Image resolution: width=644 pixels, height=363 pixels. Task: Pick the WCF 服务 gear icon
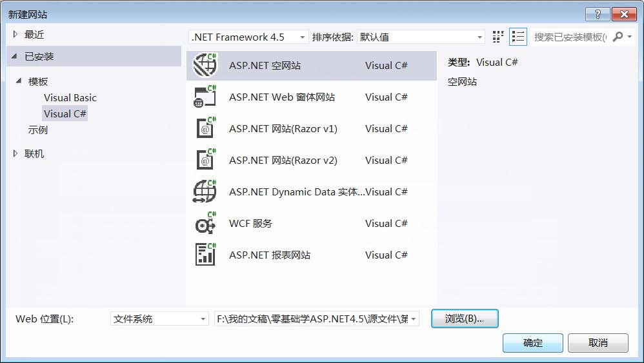click(205, 223)
